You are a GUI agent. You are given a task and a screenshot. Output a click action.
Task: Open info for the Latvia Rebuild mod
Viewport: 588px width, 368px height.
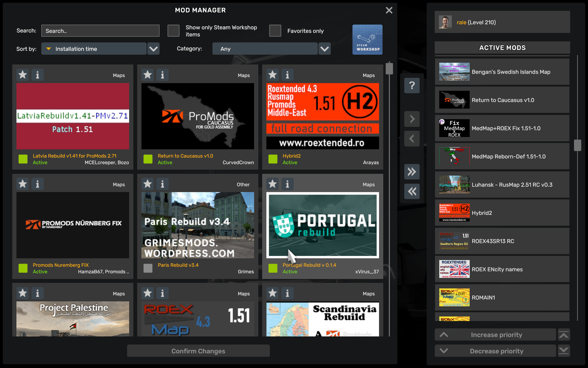pos(38,75)
